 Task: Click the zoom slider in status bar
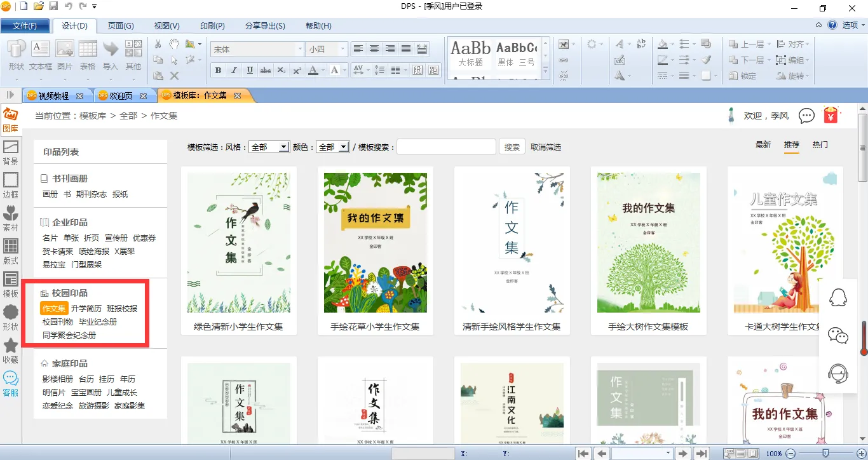(x=825, y=453)
